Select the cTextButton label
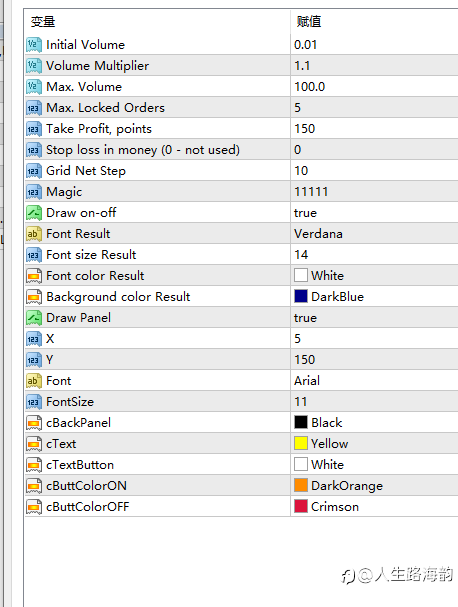This screenshot has height=607, width=458. (80, 465)
